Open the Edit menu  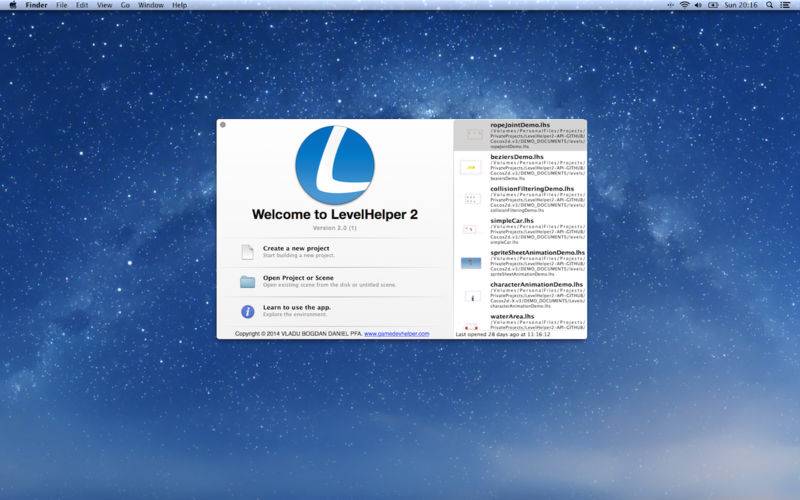coord(82,5)
